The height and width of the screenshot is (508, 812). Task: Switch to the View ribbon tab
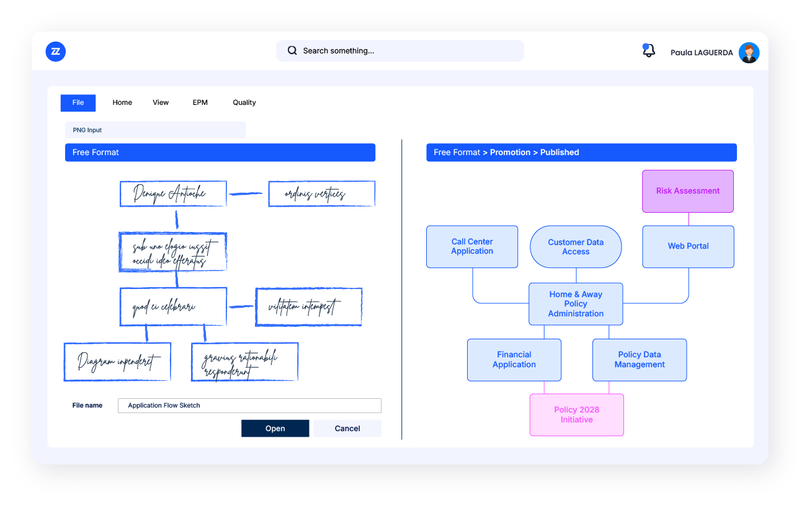pyautogui.click(x=161, y=102)
